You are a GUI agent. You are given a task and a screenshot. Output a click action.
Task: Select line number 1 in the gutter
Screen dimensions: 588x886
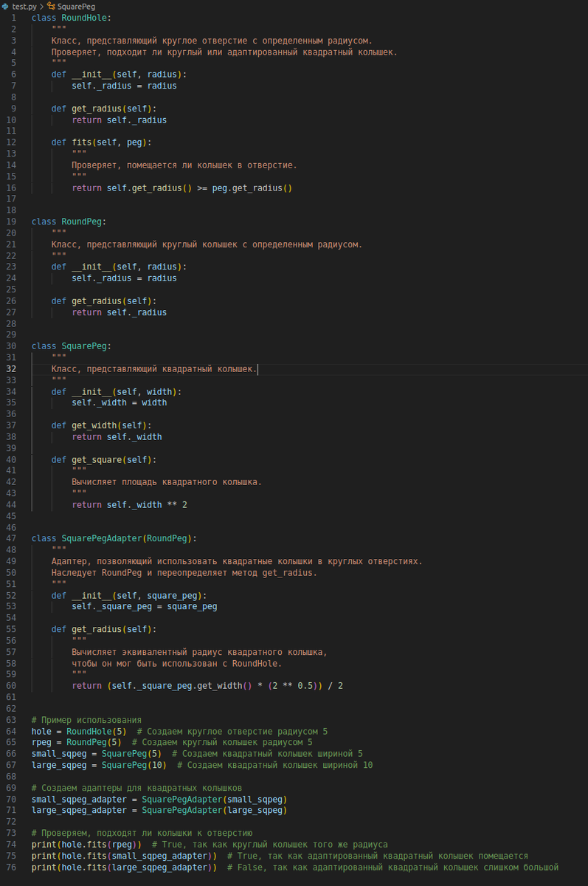point(13,17)
